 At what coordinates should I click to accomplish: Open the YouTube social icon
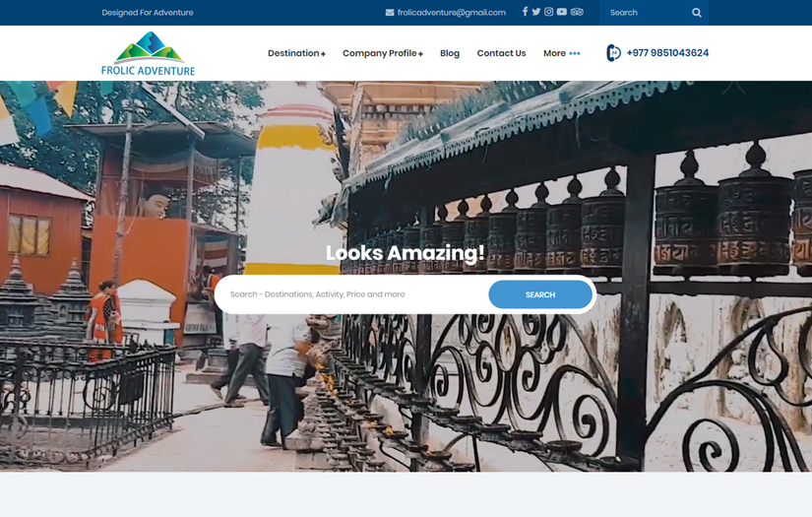click(x=561, y=12)
